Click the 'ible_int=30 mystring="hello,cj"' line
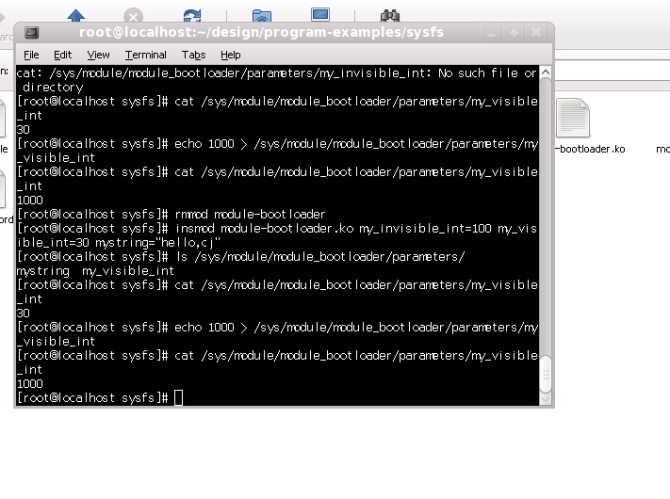The height and width of the screenshot is (499, 670). click(x=119, y=243)
